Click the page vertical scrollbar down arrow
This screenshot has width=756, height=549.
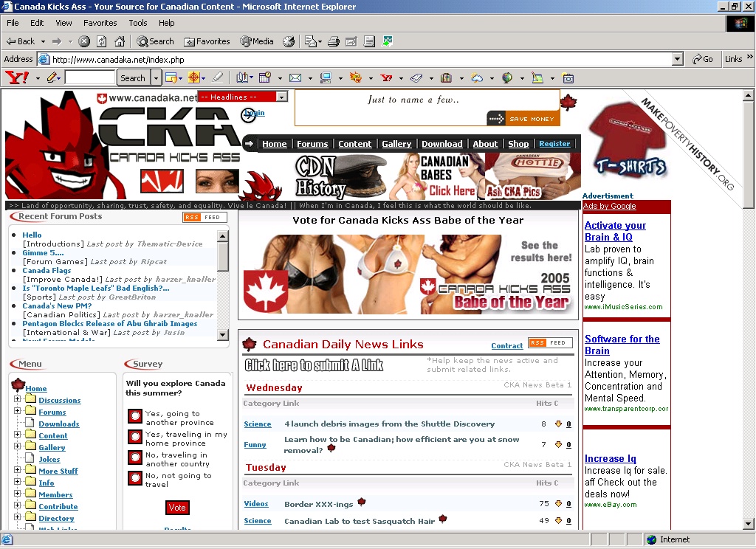748,523
